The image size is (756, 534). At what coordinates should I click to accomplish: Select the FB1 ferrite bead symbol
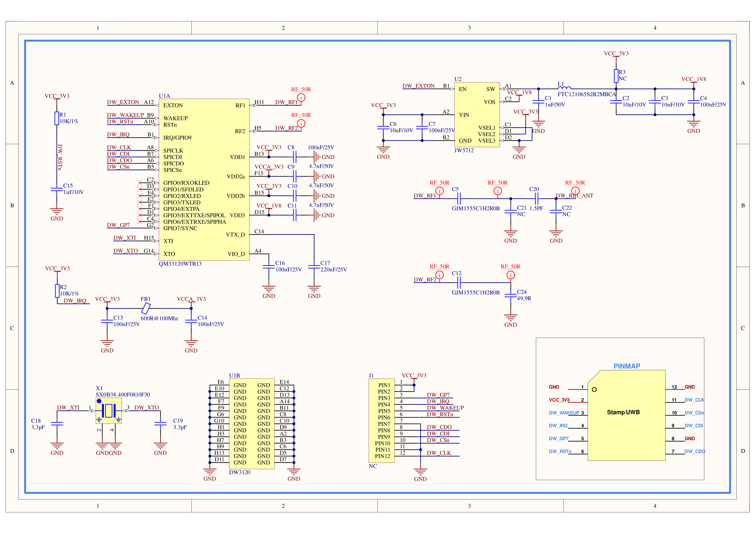[146, 308]
